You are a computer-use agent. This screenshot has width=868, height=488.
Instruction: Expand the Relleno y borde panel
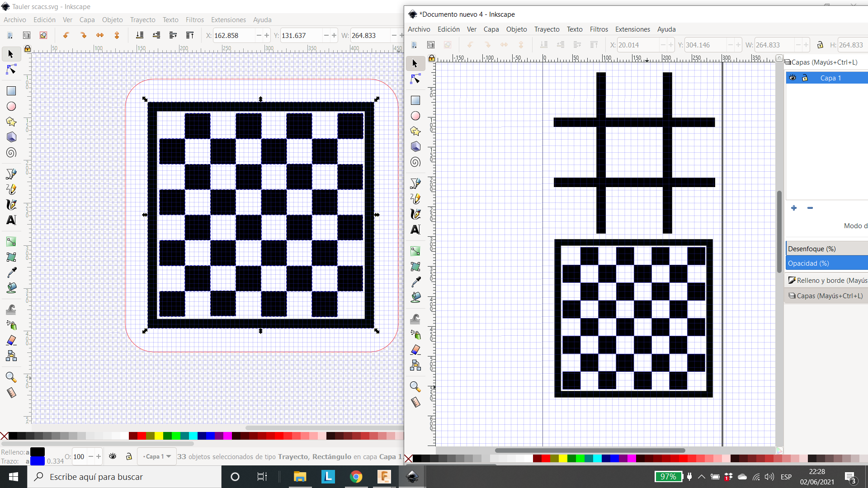pyautogui.click(x=827, y=280)
